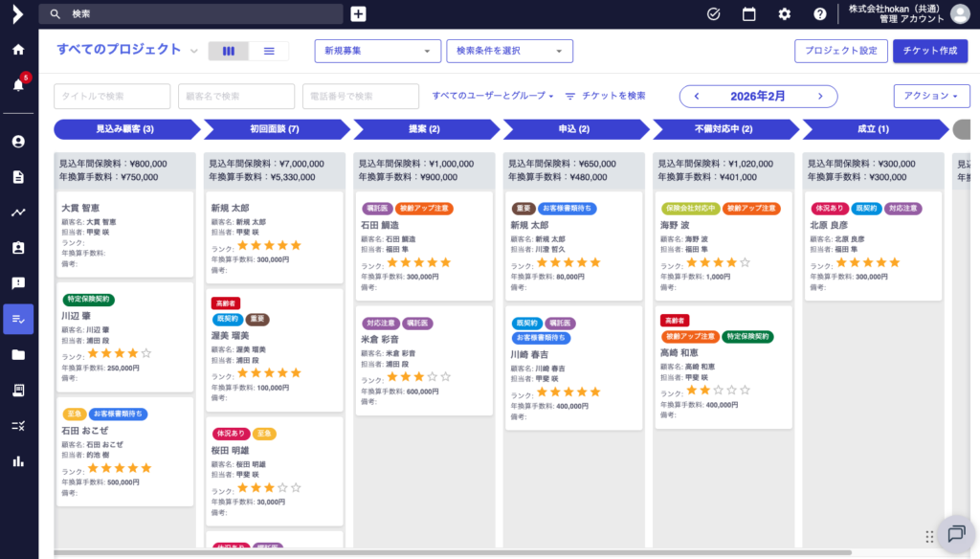Image resolution: width=980 pixels, height=559 pixels.
Task: Open the chat bubble widget icon
Action: [955, 534]
